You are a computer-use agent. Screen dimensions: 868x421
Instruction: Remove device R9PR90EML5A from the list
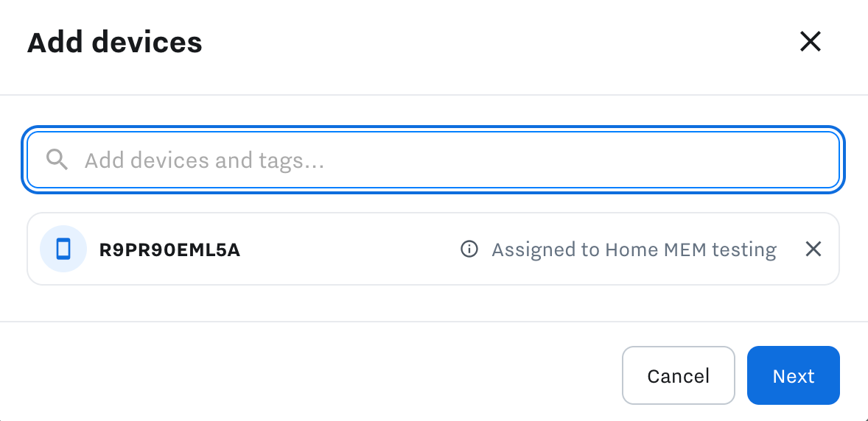tap(813, 250)
